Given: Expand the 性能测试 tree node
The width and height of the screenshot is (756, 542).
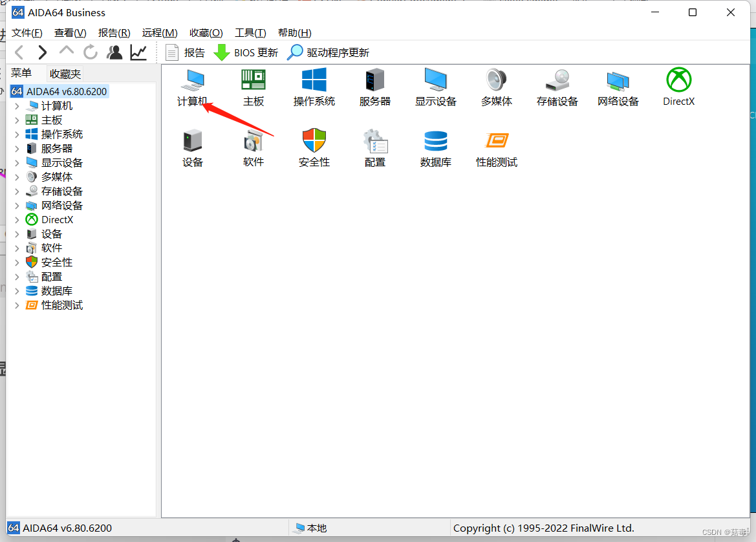Looking at the screenshot, I should click(17, 305).
